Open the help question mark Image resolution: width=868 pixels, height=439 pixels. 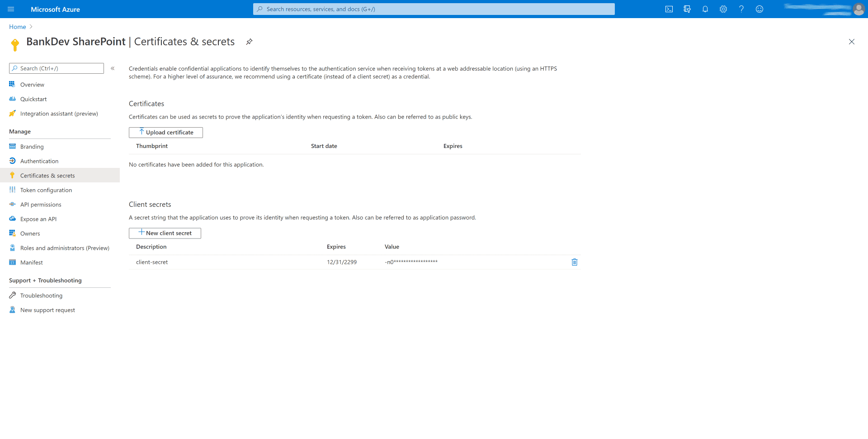click(x=741, y=9)
